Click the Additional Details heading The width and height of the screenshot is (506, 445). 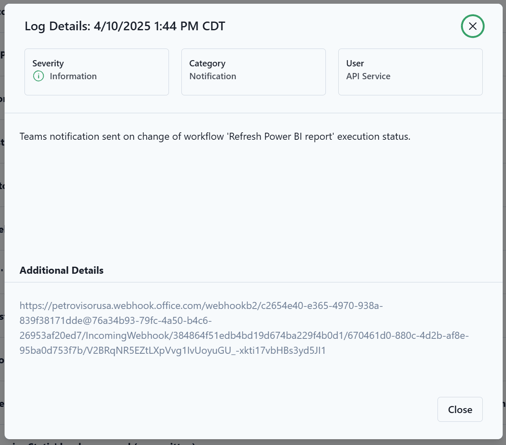point(61,270)
